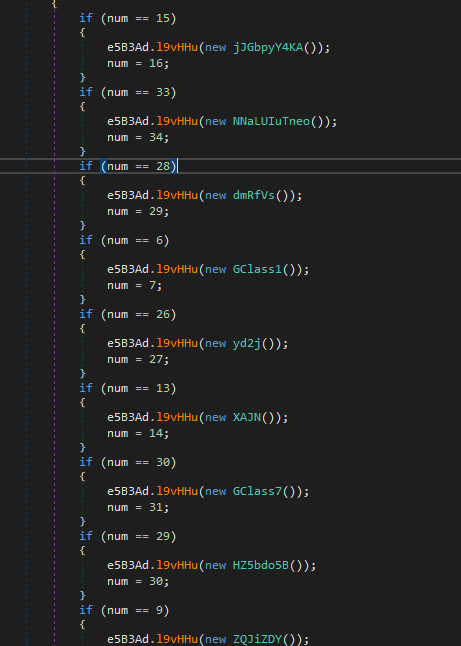This screenshot has height=646, width=461.
Task: Click the assignment num = 27
Action: pos(138,359)
